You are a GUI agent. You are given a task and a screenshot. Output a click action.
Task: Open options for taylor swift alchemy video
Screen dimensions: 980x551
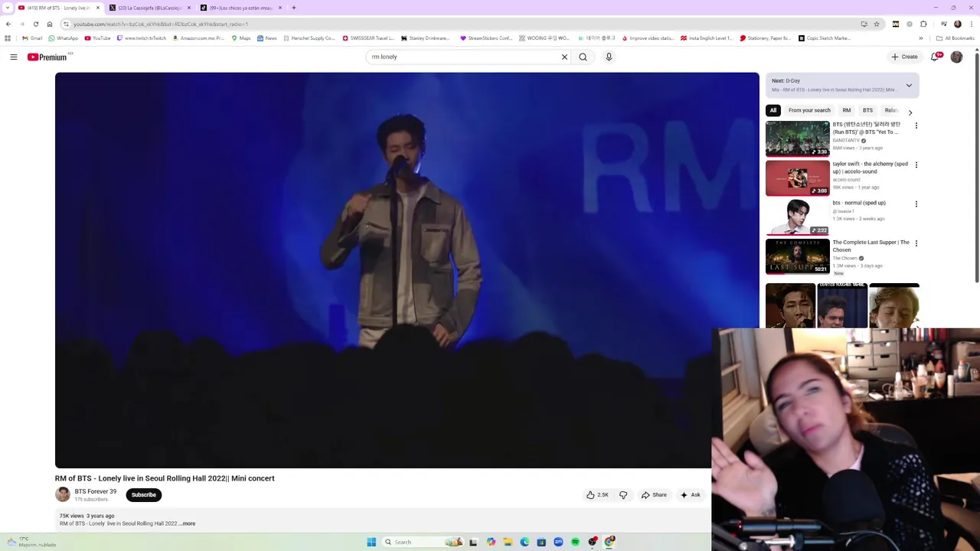pos(916,165)
